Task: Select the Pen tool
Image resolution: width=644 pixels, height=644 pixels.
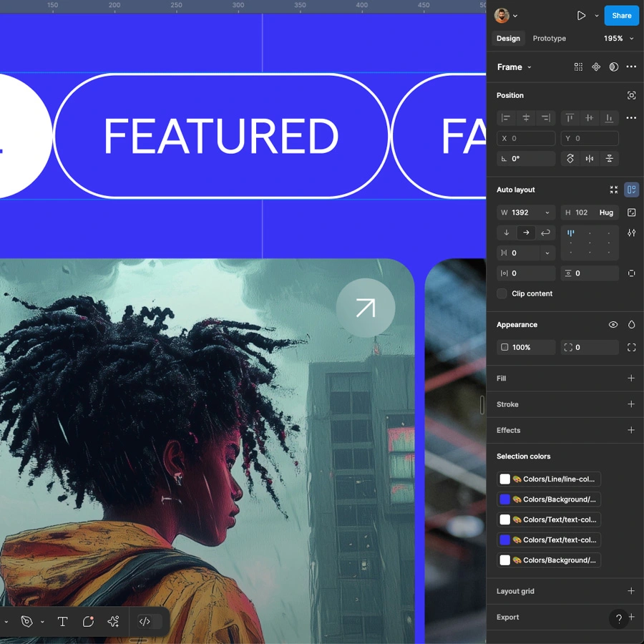Action: (x=26, y=621)
